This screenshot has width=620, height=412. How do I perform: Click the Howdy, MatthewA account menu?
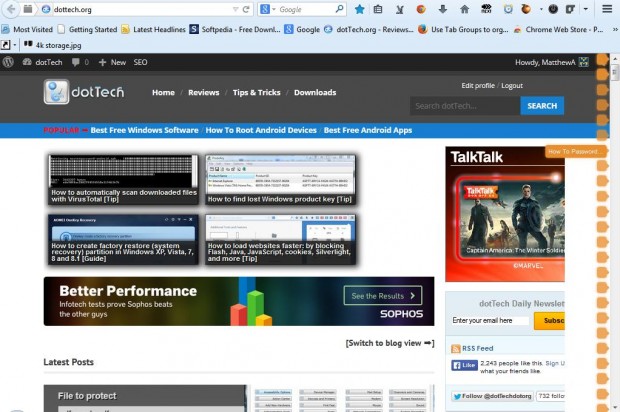coord(552,62)
